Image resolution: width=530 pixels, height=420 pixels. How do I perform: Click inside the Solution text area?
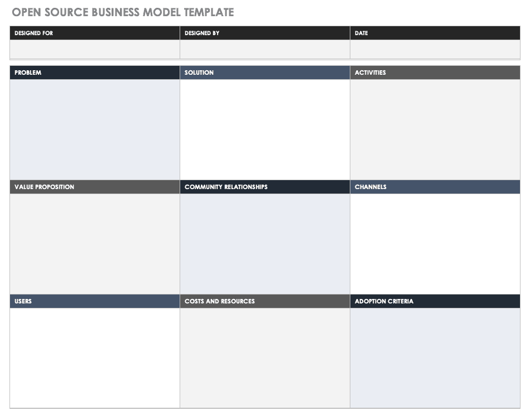[x=265, y=129]
